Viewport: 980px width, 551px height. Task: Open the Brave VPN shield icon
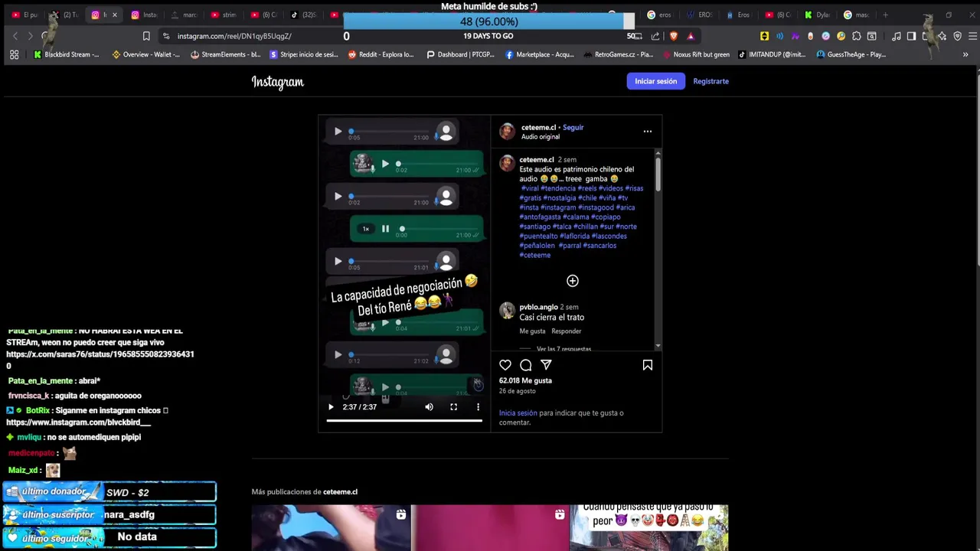(957, 36)
